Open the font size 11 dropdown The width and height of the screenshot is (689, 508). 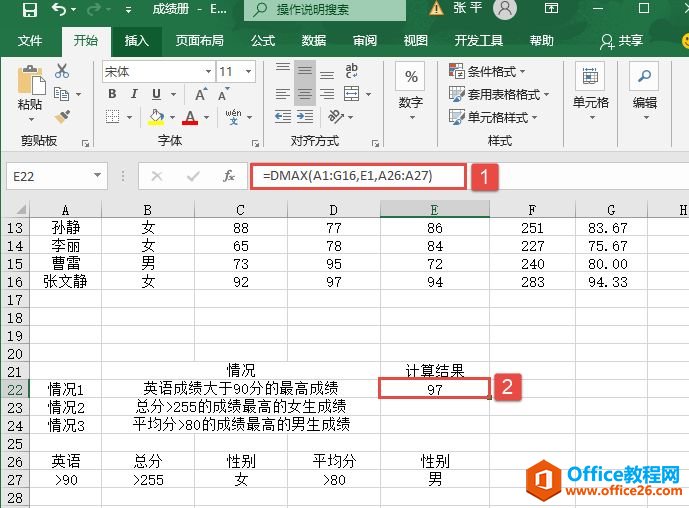point(249,72)
